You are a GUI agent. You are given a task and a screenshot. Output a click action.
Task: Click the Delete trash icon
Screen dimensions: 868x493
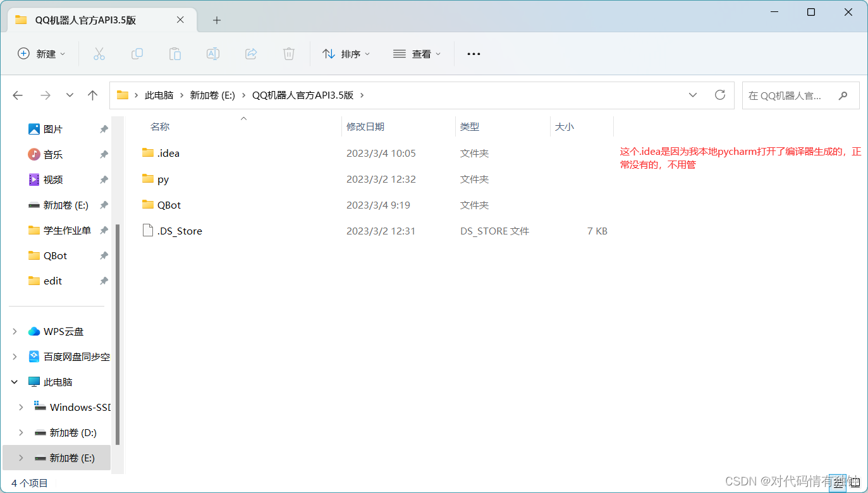click(289, 54)
